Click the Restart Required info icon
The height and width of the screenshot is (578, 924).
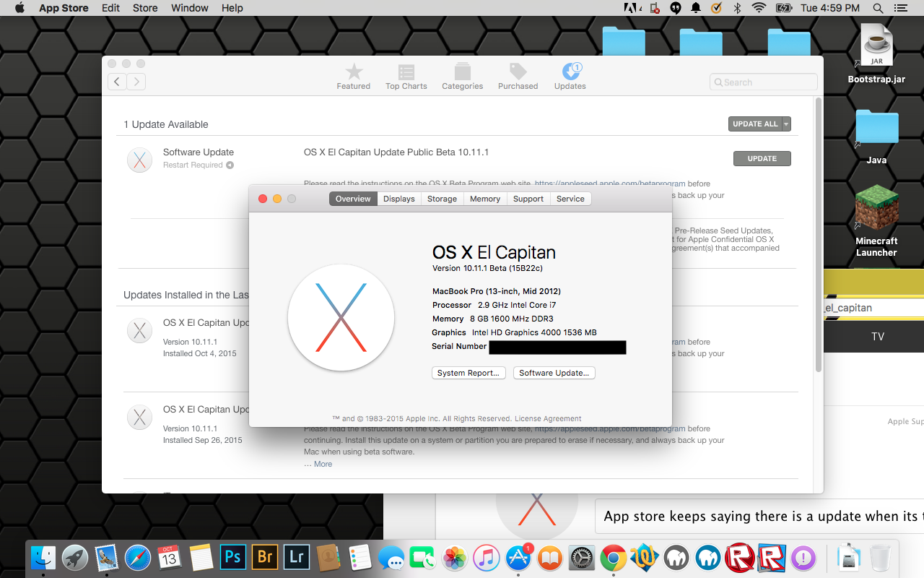230,165
